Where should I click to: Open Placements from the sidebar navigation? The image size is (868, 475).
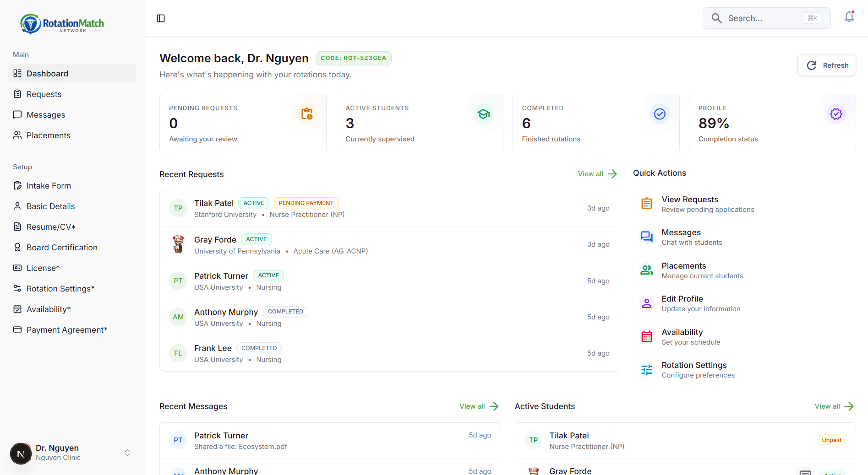pos(48,135)
